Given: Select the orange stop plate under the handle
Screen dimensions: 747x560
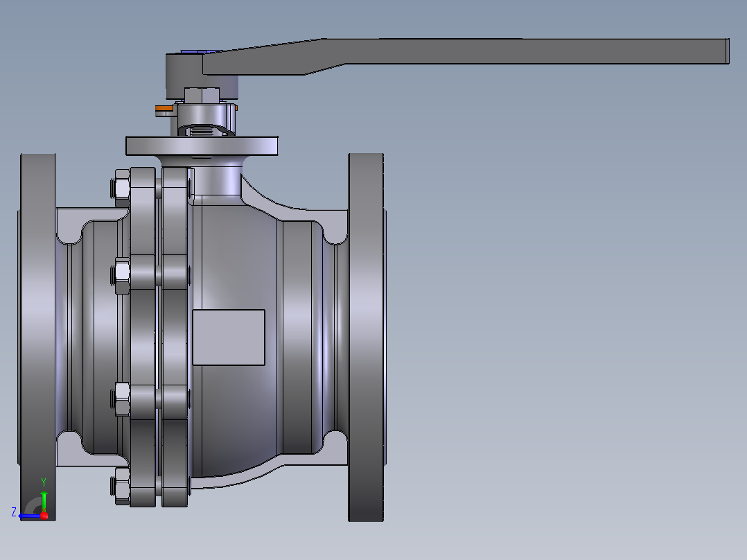Looking at the screenshot, I should (x=164, y=110).
